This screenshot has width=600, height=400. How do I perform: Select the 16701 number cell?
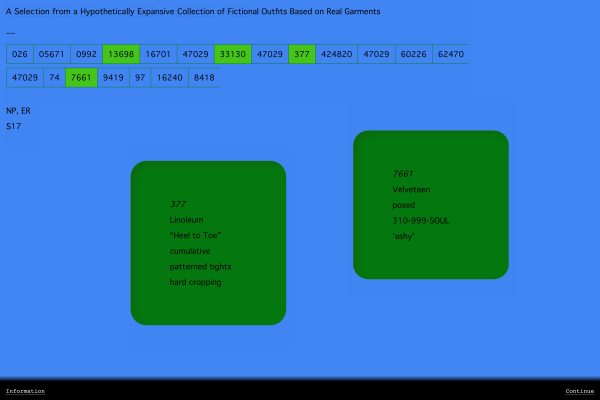(158, 54)
